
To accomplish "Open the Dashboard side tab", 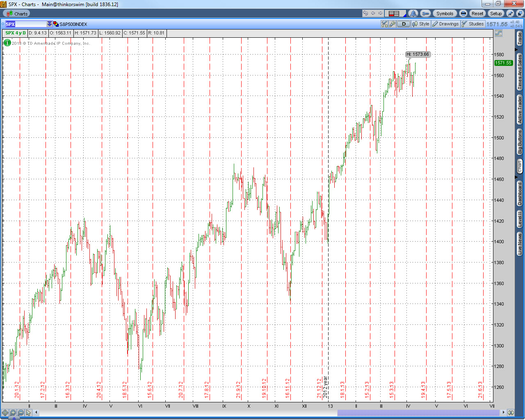I will (x=520, y=194).
